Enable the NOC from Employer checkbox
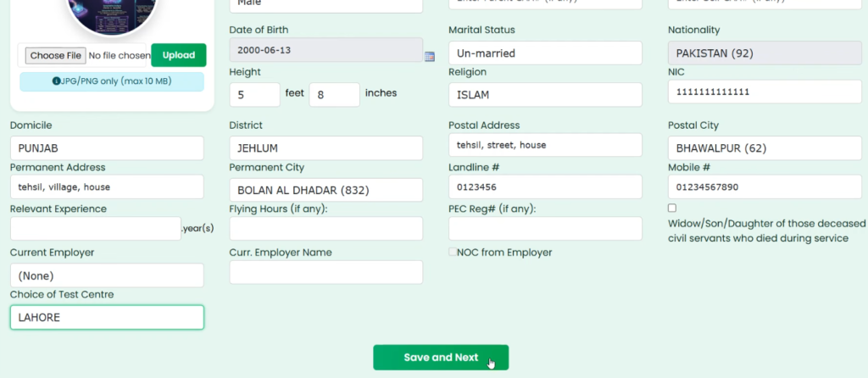868x378 pixels. pyautogui.click(x=453, y=253)
